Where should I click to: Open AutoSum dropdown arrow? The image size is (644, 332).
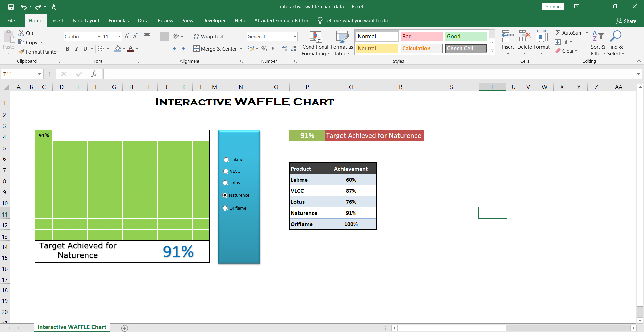pos(587,33)
